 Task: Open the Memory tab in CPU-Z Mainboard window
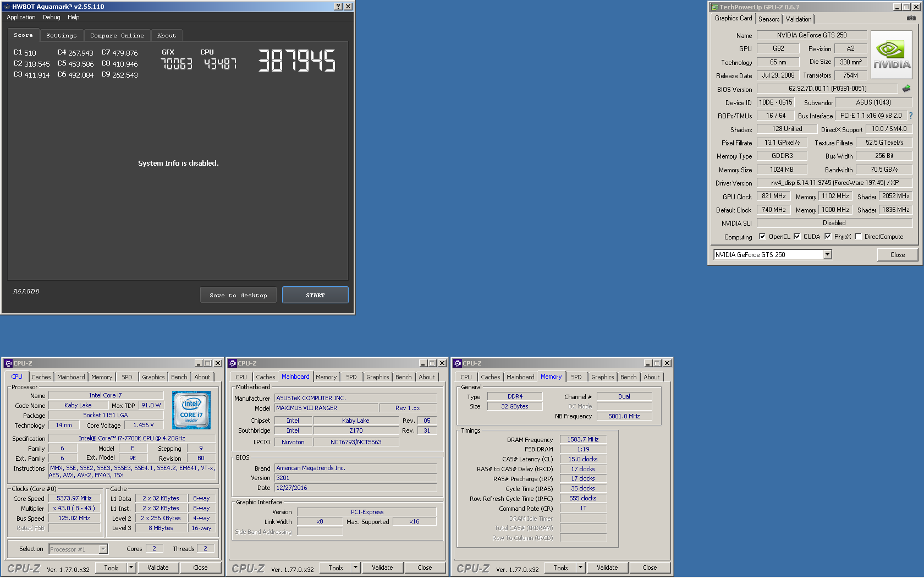click(326, 377)
